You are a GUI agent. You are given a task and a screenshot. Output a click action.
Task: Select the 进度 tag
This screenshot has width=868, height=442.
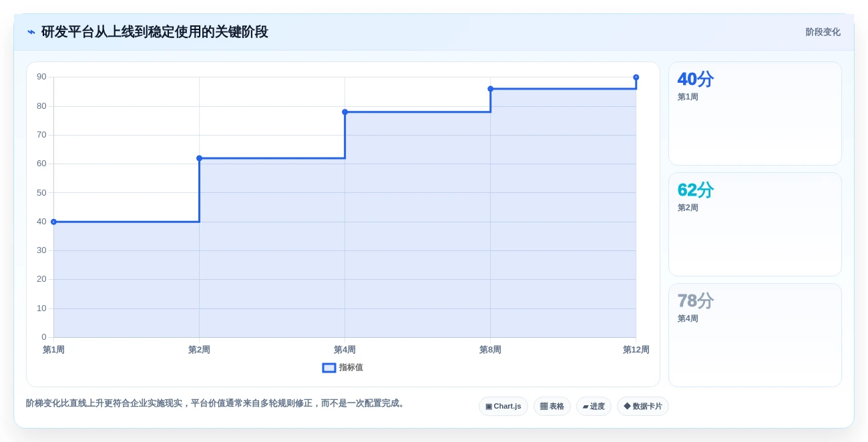[x=594, y=406]
